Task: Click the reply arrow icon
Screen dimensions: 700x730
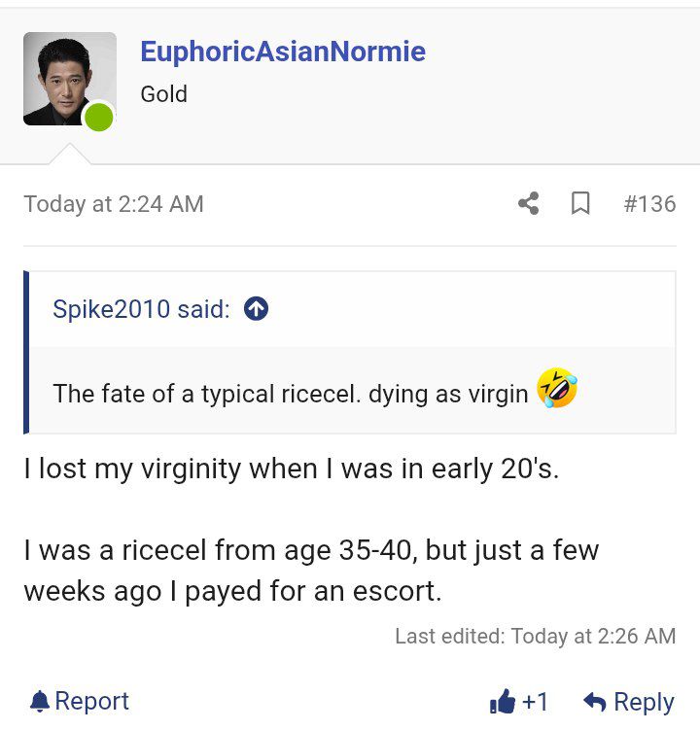Action: click(x=594, y=702)
